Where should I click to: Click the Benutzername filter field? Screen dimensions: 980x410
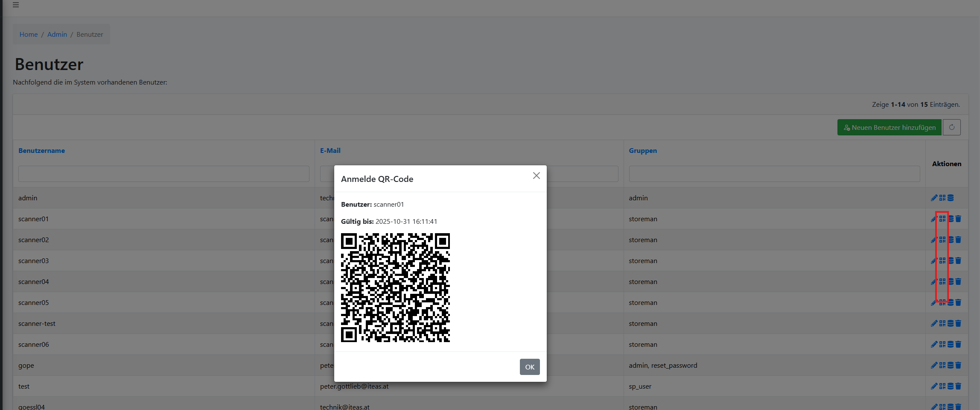(163, 173)
